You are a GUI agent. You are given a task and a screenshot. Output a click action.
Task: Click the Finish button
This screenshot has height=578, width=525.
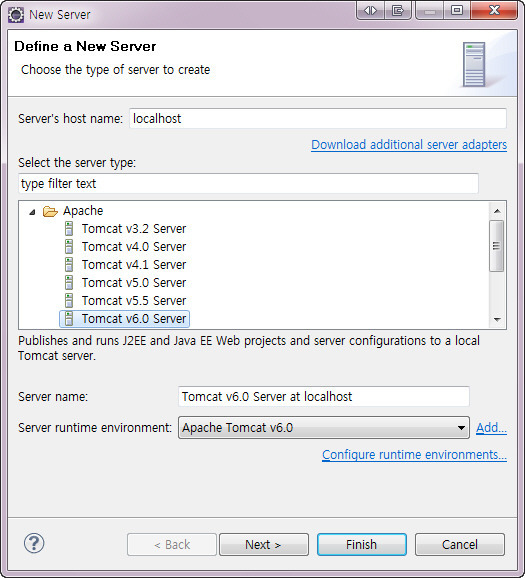tap(362, 544)
